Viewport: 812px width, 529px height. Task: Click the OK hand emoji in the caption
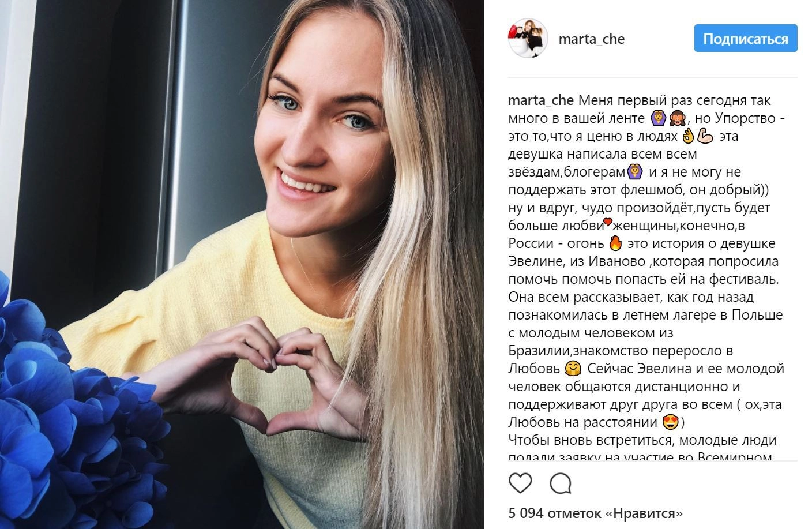click(x=687, y=136)
